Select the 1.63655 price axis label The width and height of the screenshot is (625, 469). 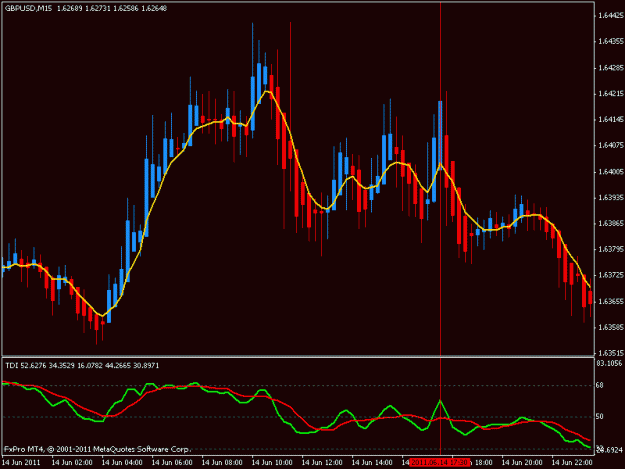tap(610, 301)
